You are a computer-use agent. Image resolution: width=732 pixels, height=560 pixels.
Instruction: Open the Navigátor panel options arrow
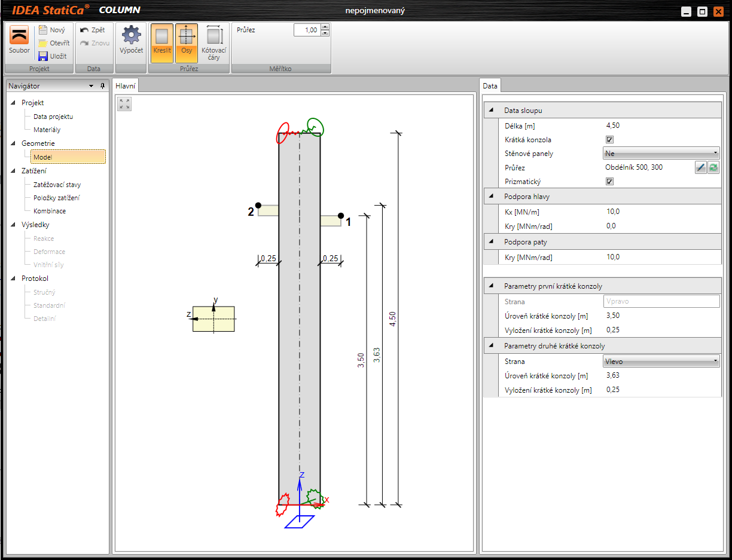click(x=91, y=86)
